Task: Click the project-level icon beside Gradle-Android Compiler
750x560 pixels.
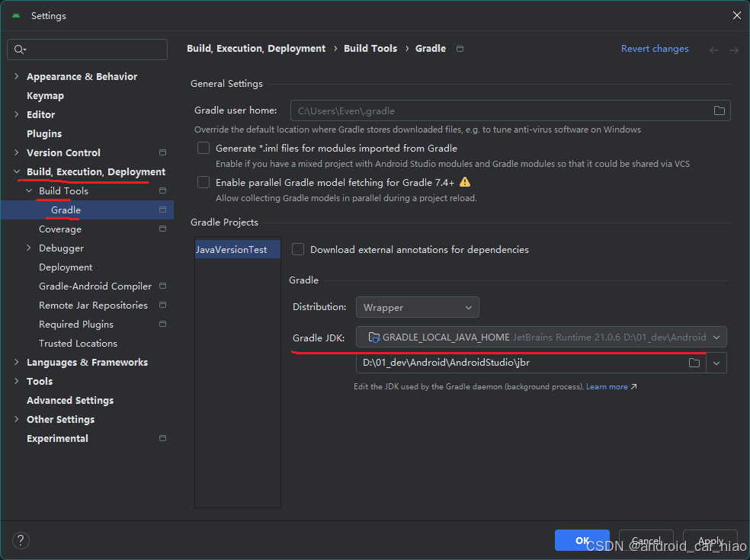Action: 162,286
